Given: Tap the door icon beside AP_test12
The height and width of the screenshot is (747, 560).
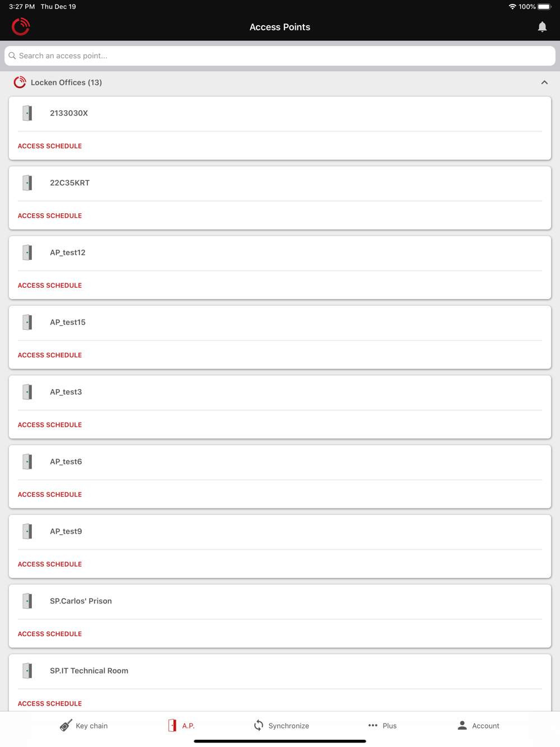Looking at the screenshot, I should coord(27,253).
